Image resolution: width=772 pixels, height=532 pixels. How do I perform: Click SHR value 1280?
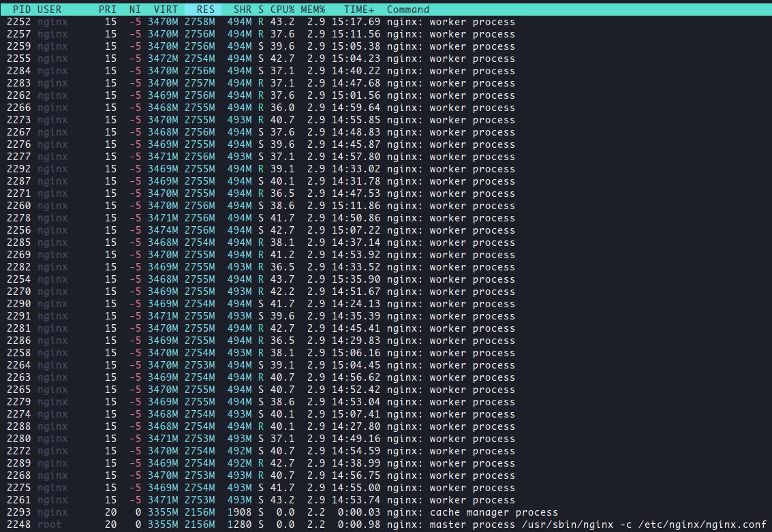pos(239,525)
